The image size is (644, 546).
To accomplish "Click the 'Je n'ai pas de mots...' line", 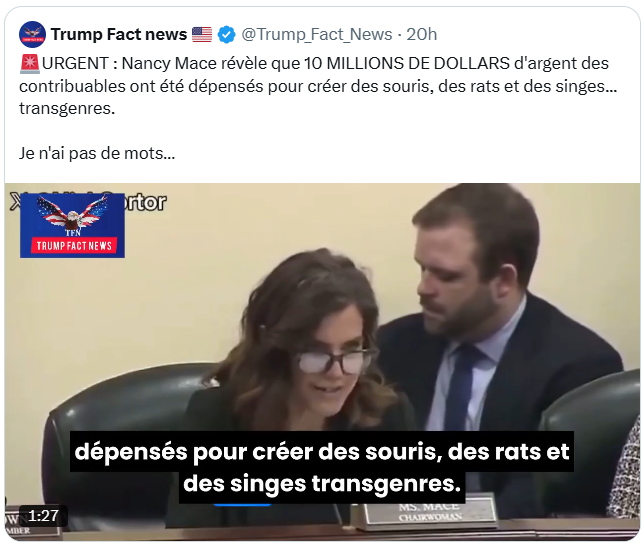I will (x=97, y=153).
